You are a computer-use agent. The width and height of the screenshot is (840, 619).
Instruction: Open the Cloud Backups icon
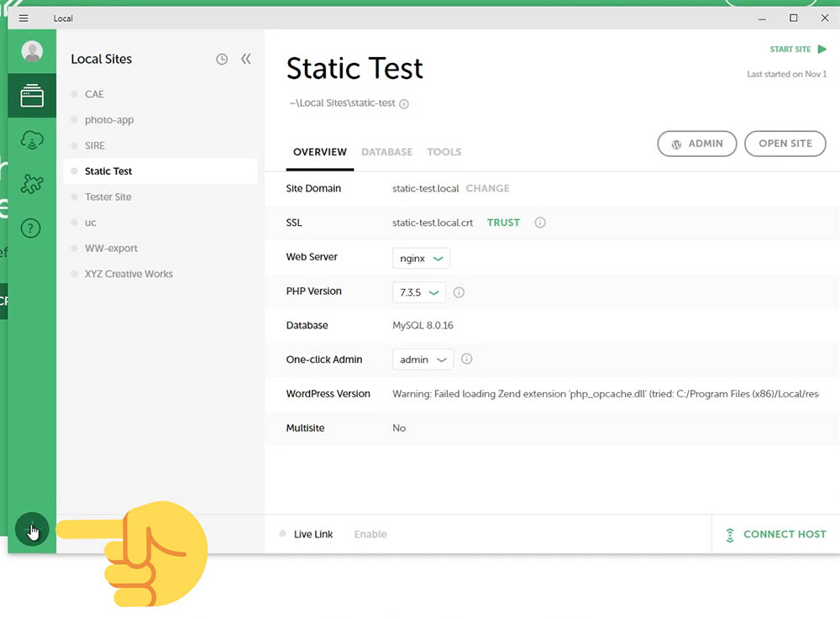32,140
